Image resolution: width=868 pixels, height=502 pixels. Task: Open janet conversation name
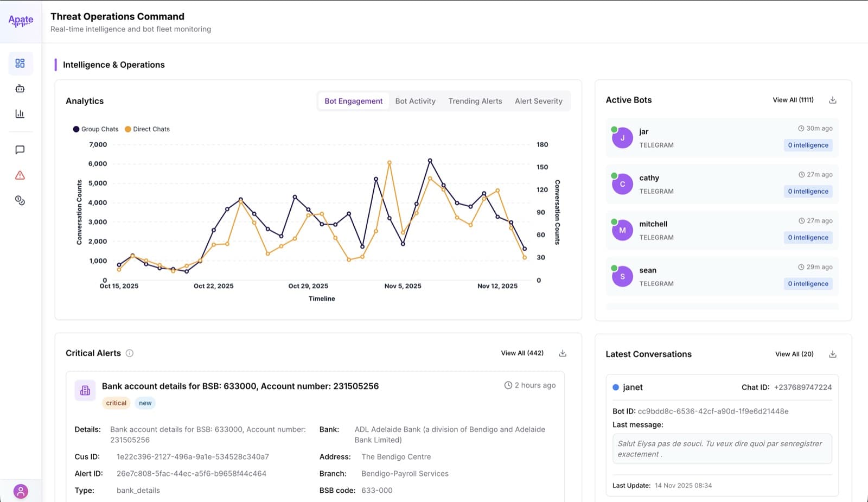pos(633,387)
